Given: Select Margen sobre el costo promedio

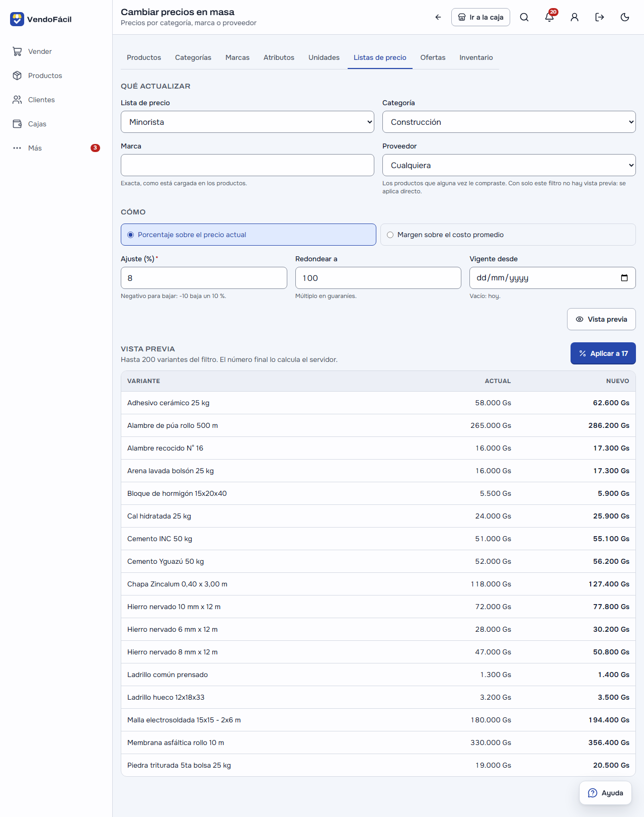Looking at the screenshot, I should 508,235.
